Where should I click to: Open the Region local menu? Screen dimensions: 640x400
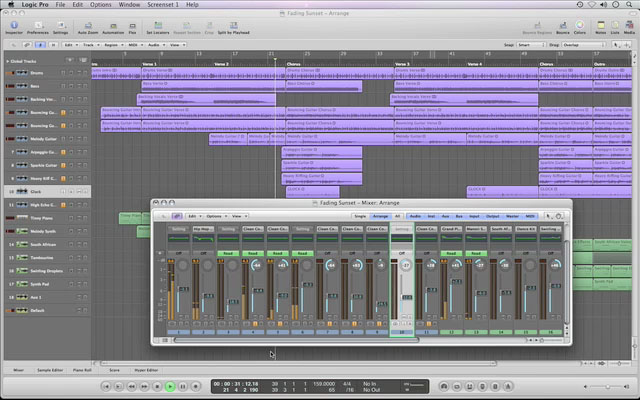(x=113, y=45)
